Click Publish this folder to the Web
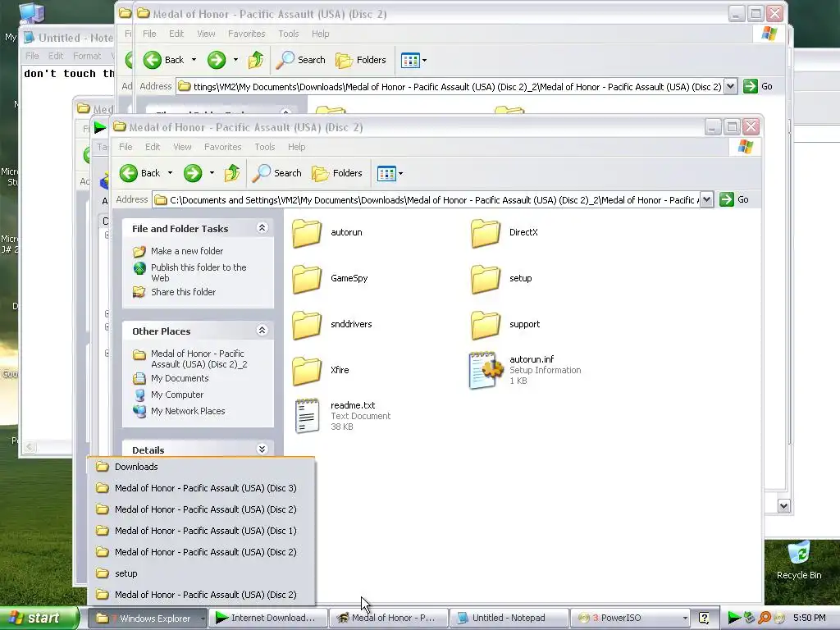The image size is (840, 630). pos(199,272)
